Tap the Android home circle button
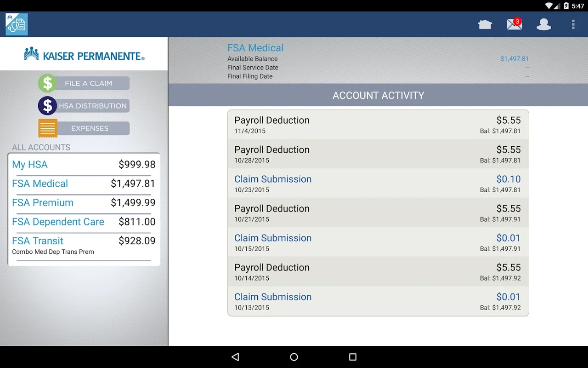Screen dimensions: 588x368 point(294,357)
